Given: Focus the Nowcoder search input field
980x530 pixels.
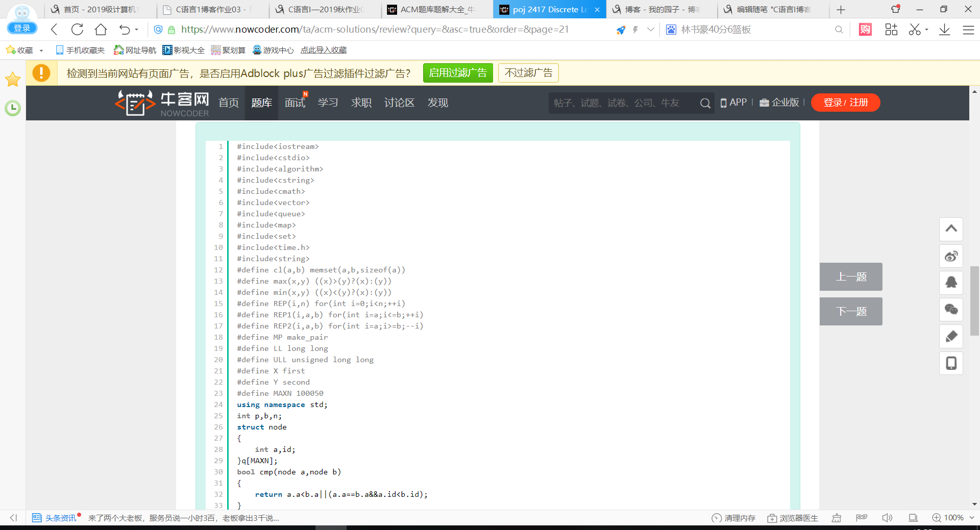Looking at the screenshot, I should click(x=623, y=103).
